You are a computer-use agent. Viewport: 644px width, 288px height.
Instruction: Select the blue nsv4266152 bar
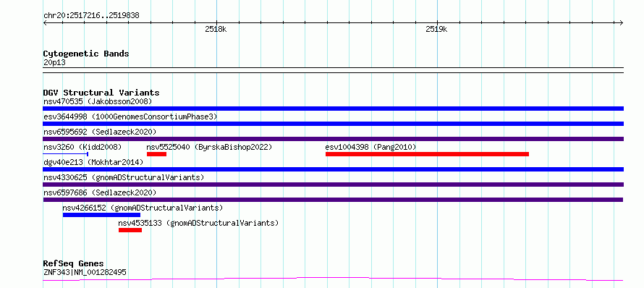(x=101, y=215)
